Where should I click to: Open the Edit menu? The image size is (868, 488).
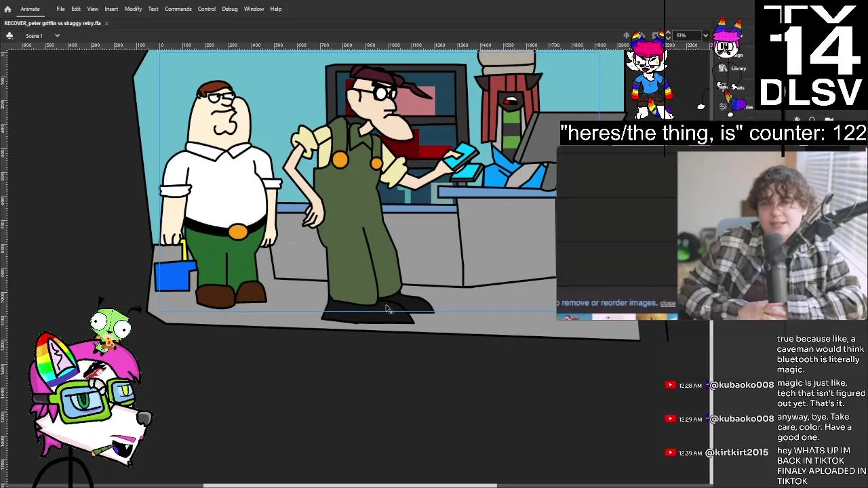pos(76,9)
